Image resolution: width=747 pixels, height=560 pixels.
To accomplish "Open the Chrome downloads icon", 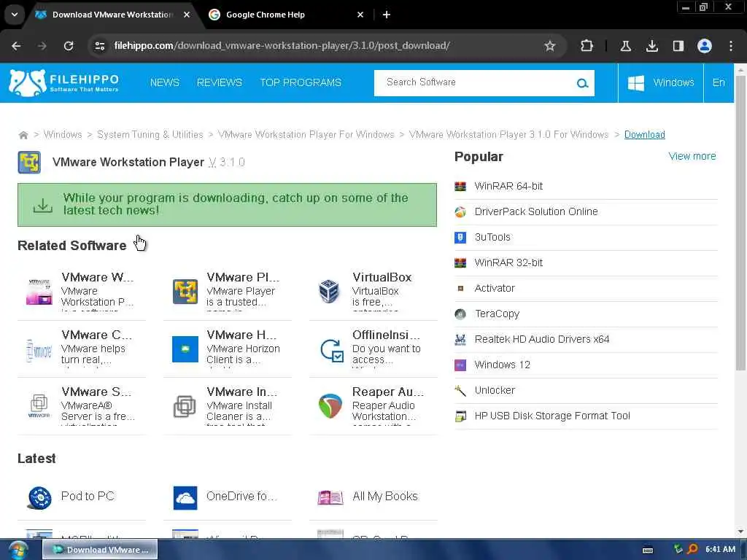I will point(651,46).
